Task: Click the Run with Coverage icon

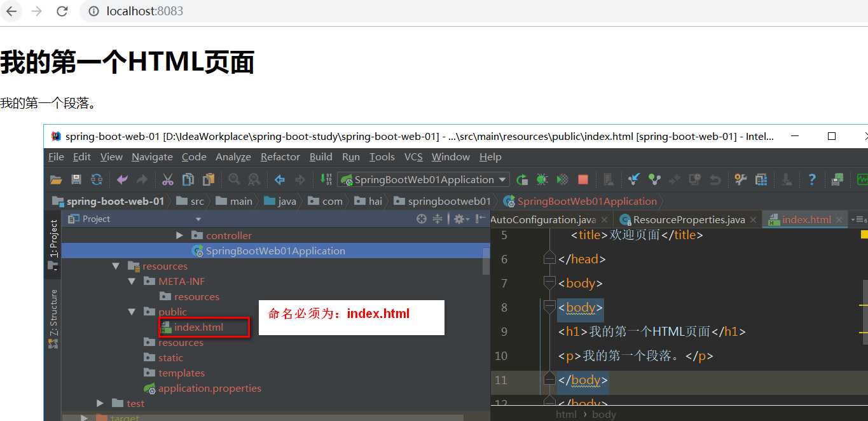Action: [x=562, y=180]
